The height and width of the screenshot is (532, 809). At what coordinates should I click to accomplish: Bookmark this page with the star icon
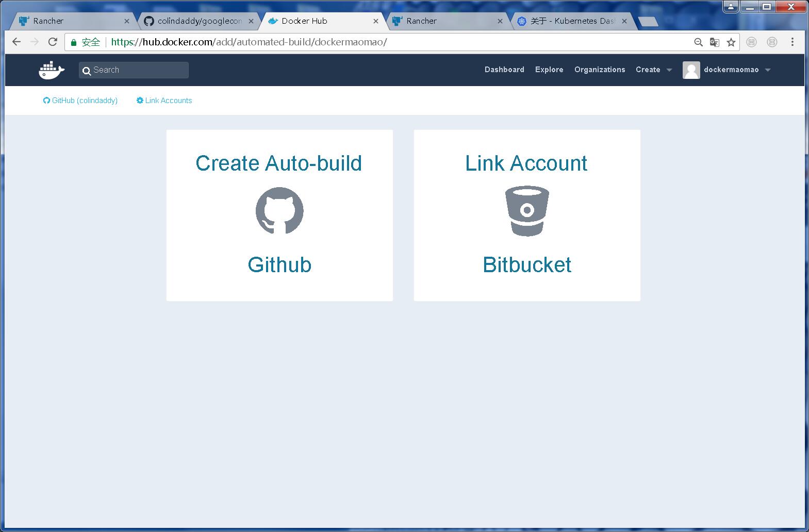point(731,42)
